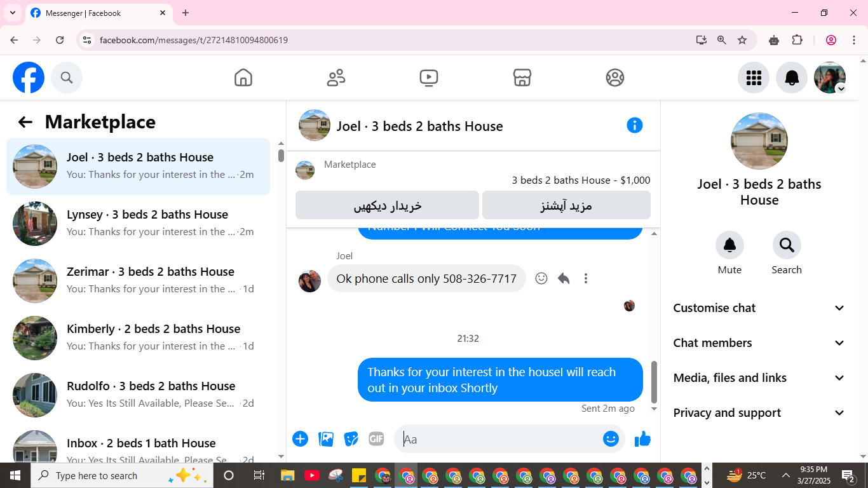
Task: Click the large listing photo in details panel
Action: pyautogui.click(x=759, y=141)
